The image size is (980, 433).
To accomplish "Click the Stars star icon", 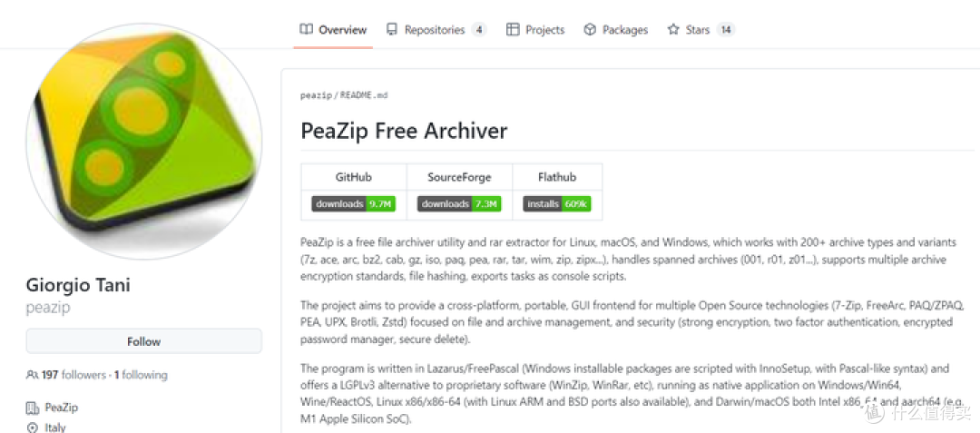I will coord(673,29).
